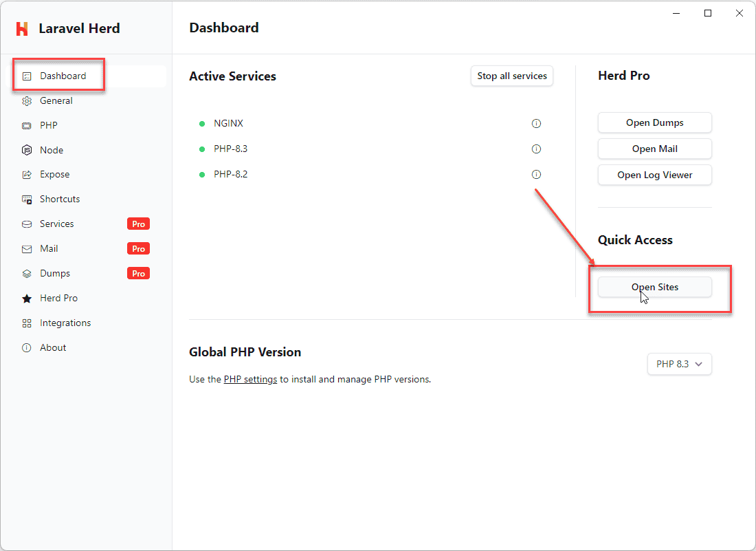
Task: Click the NGINX service name
Action: 229,124
